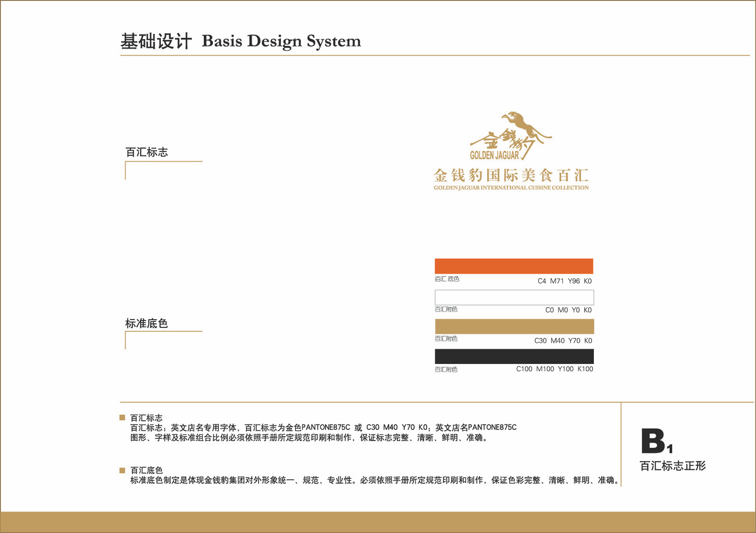
Task: Click the value C30 M40 Y70 K0 beside gold swatch
Action: click(563, 341)
